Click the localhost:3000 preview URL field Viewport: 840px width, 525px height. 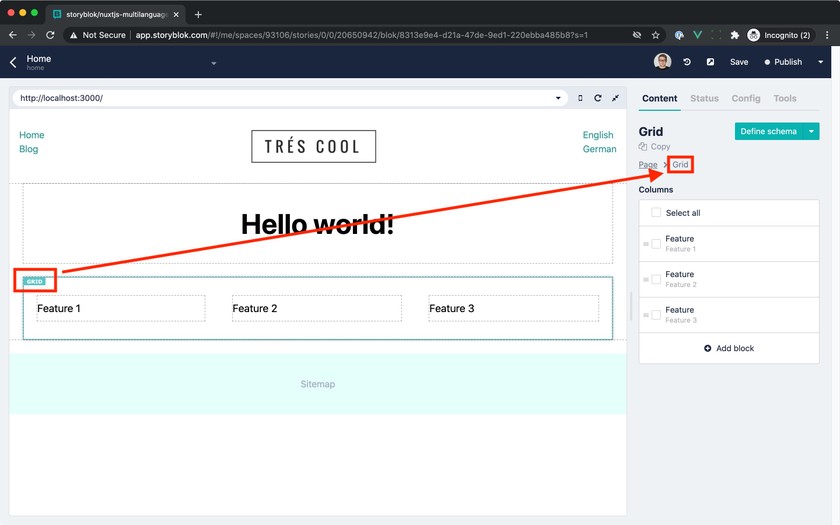289,98
